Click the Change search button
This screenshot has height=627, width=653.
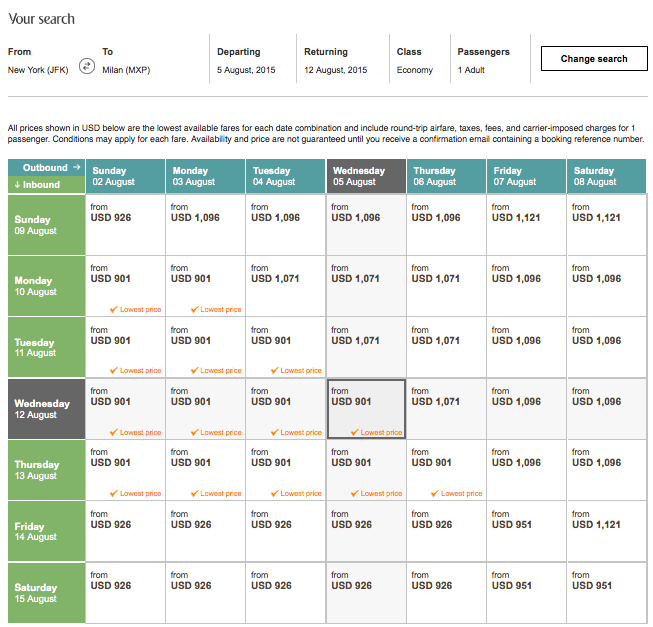594,59
